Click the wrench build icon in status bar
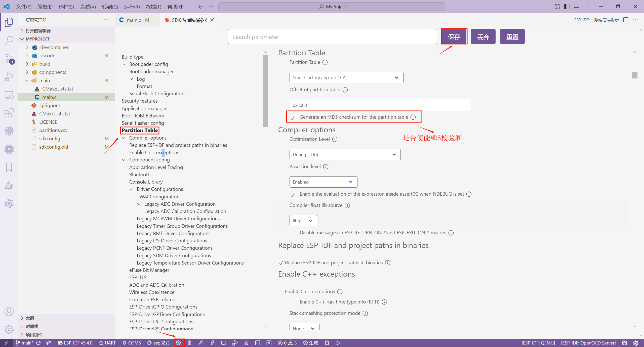 click(201, 343)
